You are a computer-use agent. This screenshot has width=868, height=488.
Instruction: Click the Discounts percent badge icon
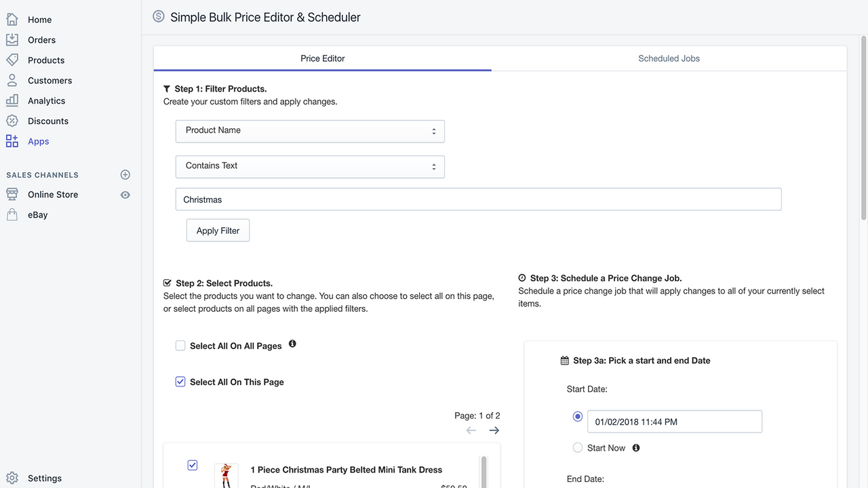(x=12, y=121)
